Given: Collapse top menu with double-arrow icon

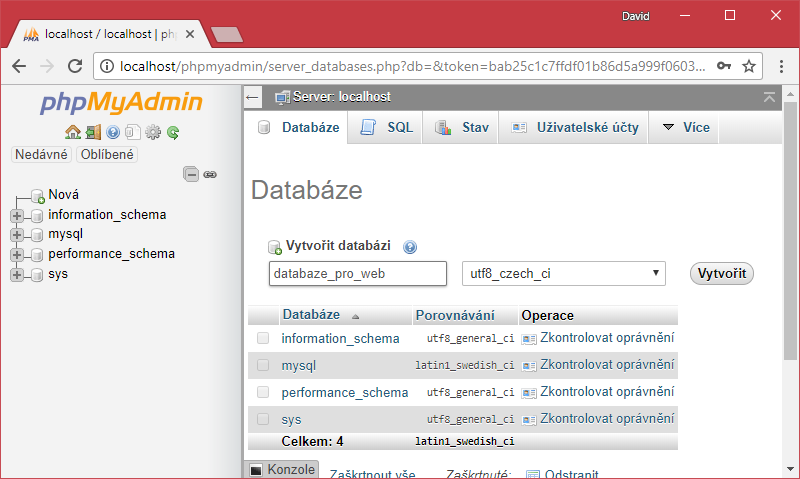Looking at the screenshot, I should 769,97.
